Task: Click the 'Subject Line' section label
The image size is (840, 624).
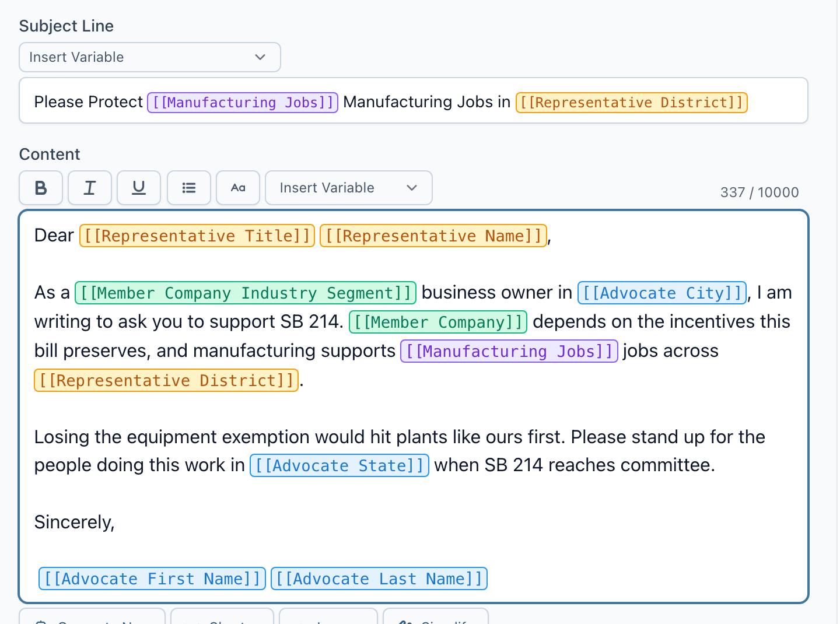Action: tap(66, 26)
